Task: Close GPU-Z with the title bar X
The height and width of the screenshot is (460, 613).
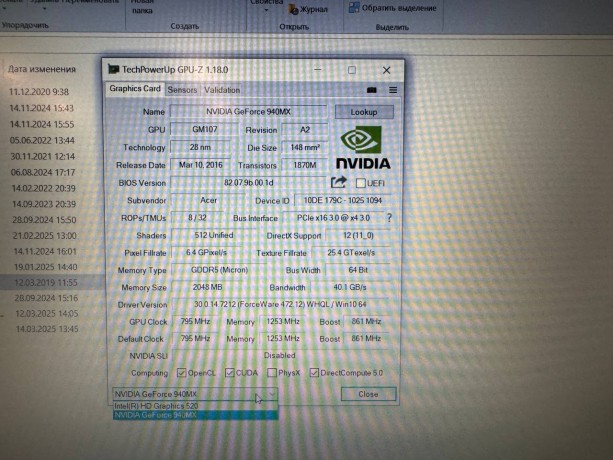Action: pos(388,70)
